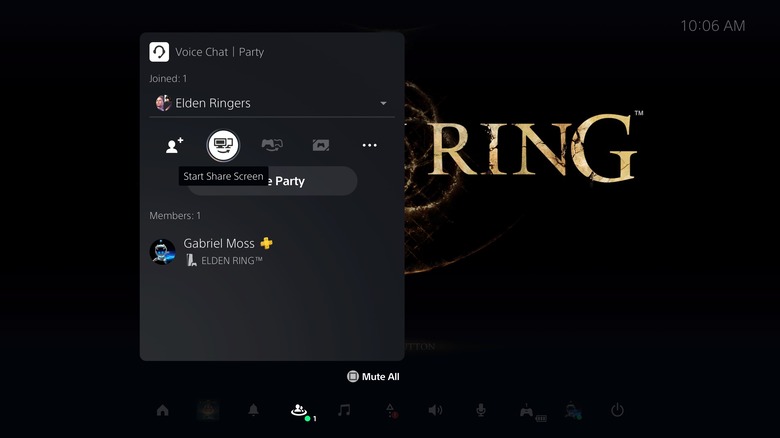Image resolution: width=780 pixels, height=438 pixels.
Task: Select the Share Play controller icon
Action: coord(271,145)
